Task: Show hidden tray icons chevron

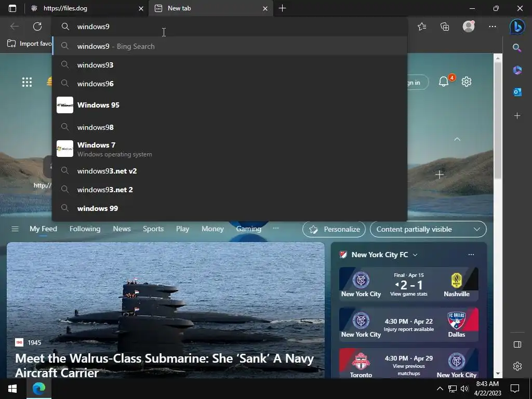Action: click(440, 389)
